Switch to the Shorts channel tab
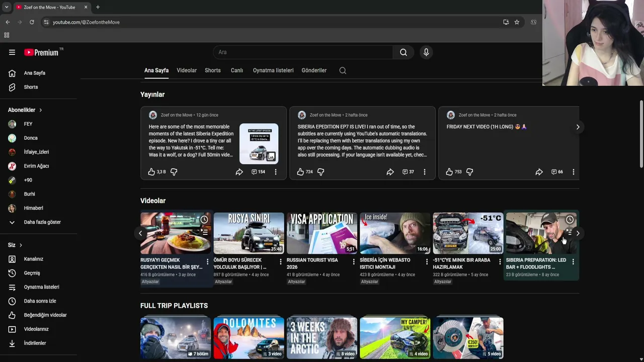This screenshot has height=362, width=644. (x=213, y=70)
